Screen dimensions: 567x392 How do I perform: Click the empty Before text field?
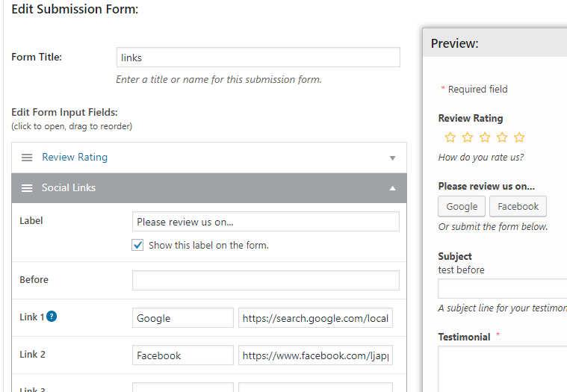tap(266, 280)
